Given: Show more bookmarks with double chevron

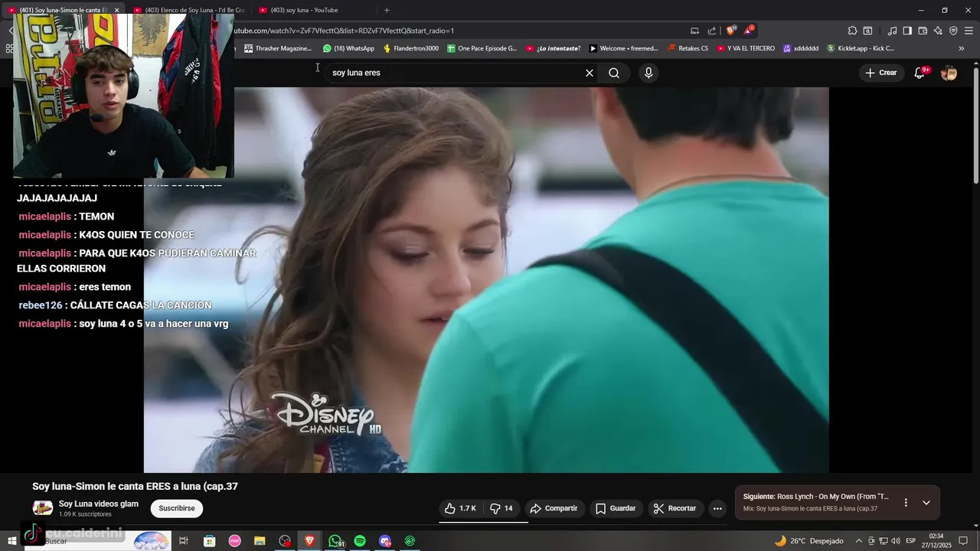Looking at the screenshot, I should click(x=961, y=48).
